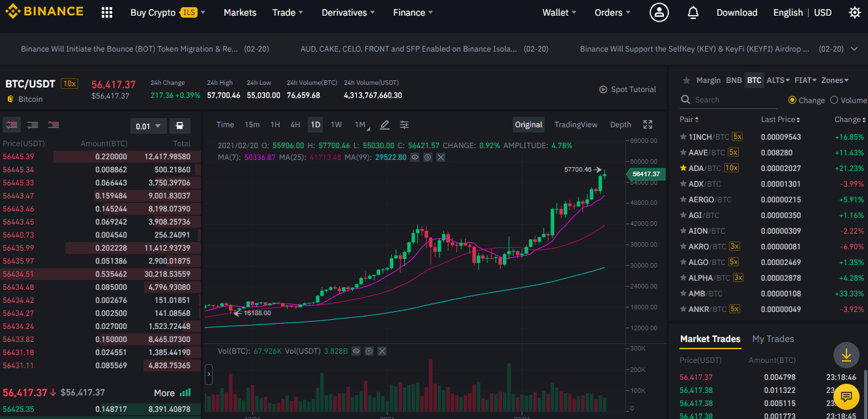Favorite the AAVE/BTC pair star
Viewport: 868px width, 419px height.
point(684,153)
